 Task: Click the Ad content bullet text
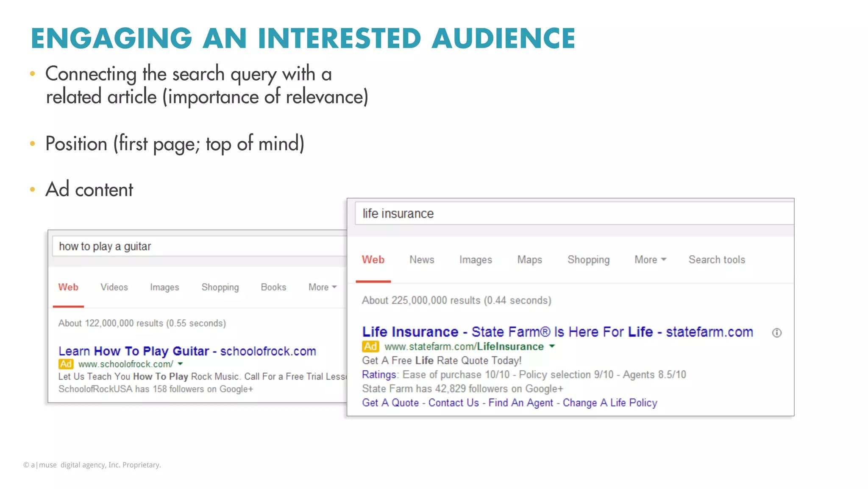click(89, 189)
